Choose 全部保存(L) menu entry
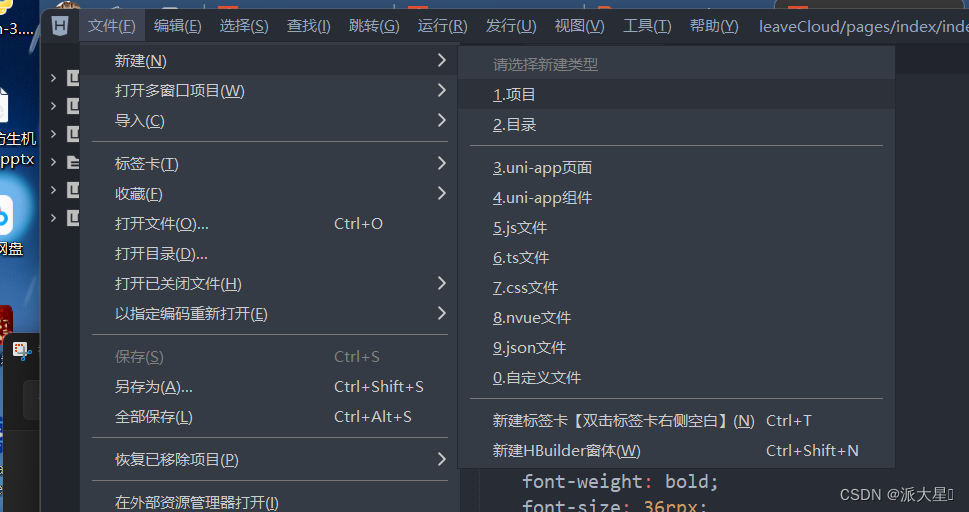969x512 pixels. tap(270, 417)
